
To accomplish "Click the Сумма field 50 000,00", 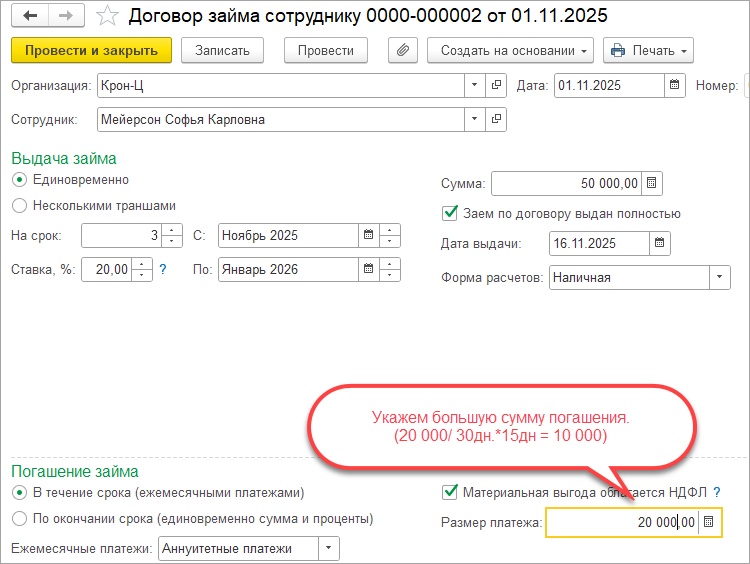I will click(x=566, y=183).
